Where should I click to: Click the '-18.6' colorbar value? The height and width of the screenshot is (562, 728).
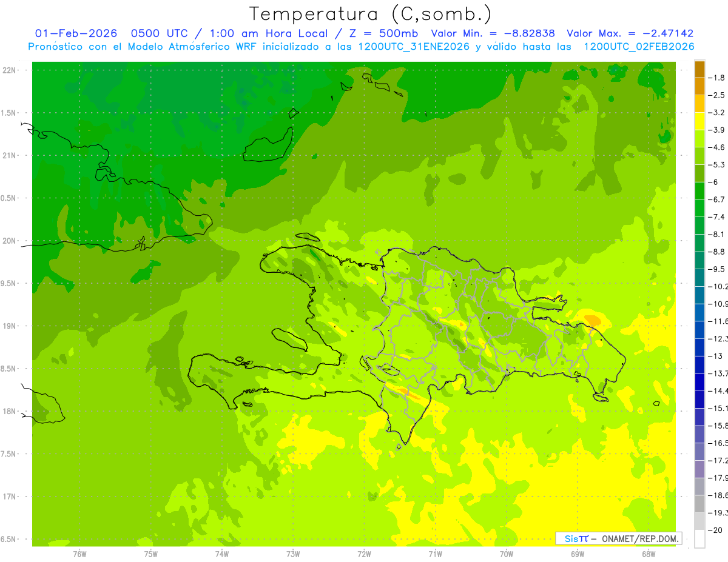click(x=718, y=495)
